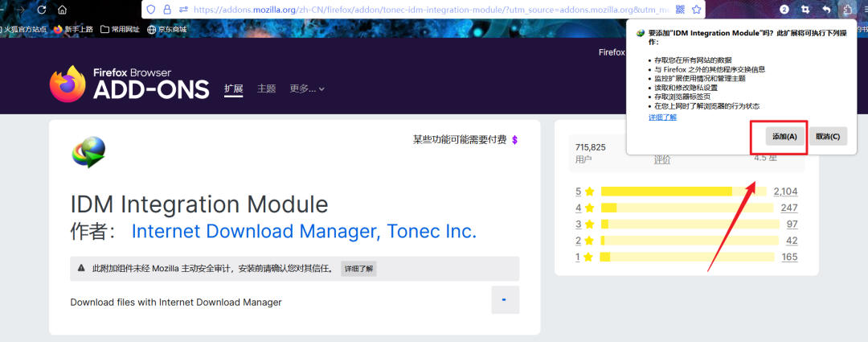This screenshot has width=868, height=342.
Task: Filter reviews by 4 star rating
Action: pyautogui.click(x=584, y=208)
